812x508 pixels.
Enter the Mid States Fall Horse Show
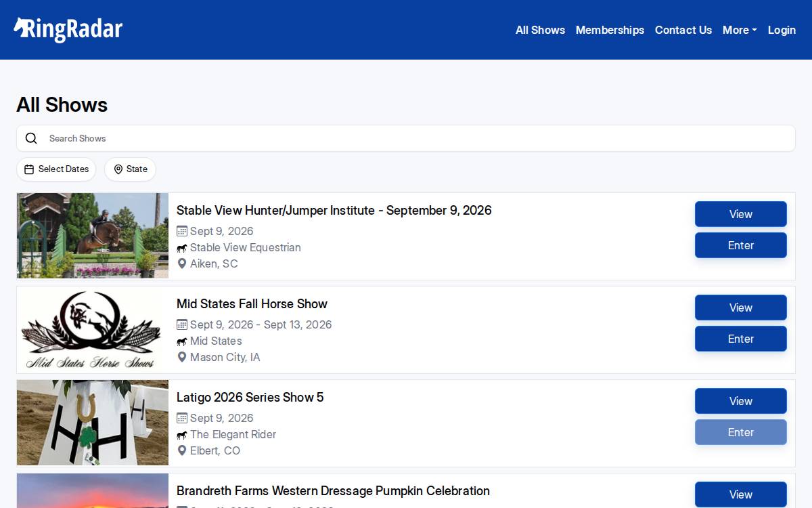pyautogui.click(x=741, y=339)
